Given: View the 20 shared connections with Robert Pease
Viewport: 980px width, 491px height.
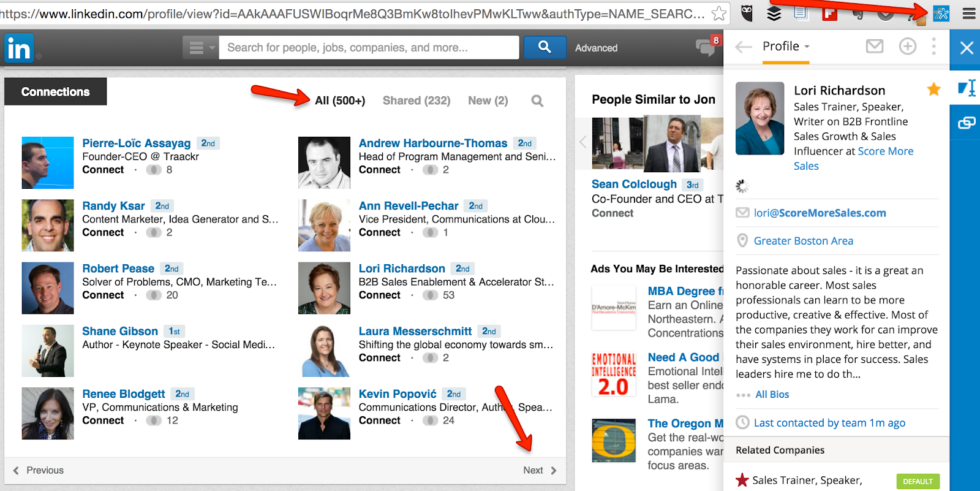Looking at the screenshot, I should (162, 295).
